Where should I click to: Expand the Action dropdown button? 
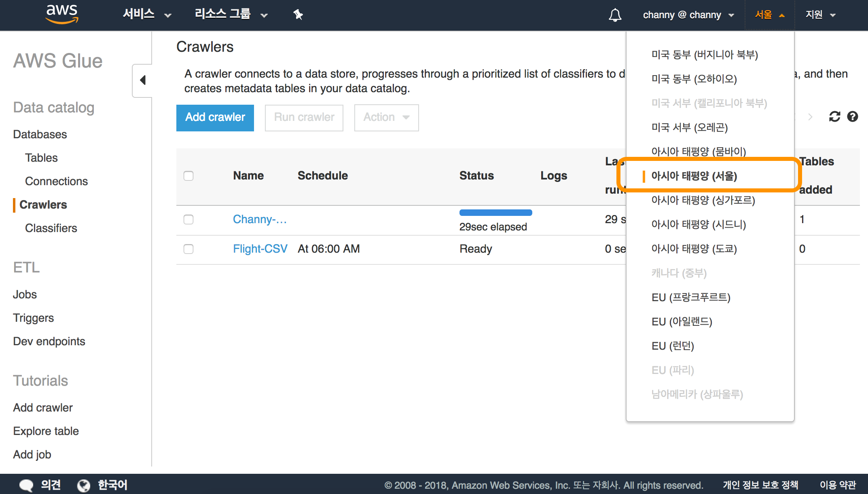tap(386, 118)
